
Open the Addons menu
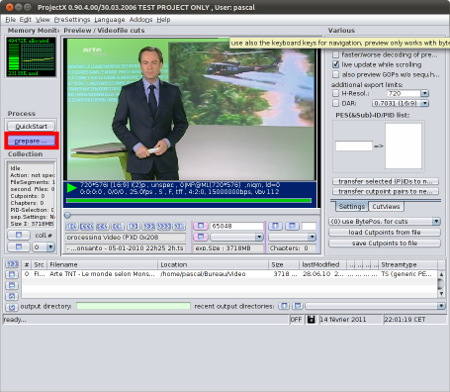141,20
